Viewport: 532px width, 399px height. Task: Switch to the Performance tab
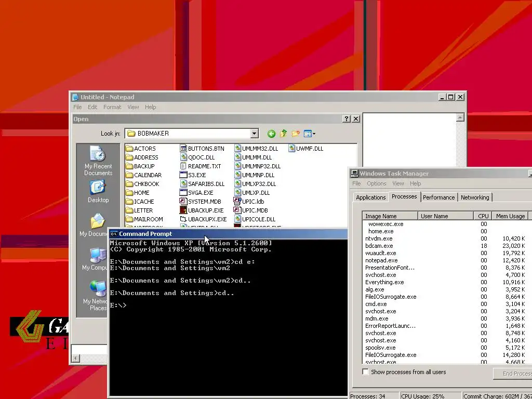tap(438, 197)
